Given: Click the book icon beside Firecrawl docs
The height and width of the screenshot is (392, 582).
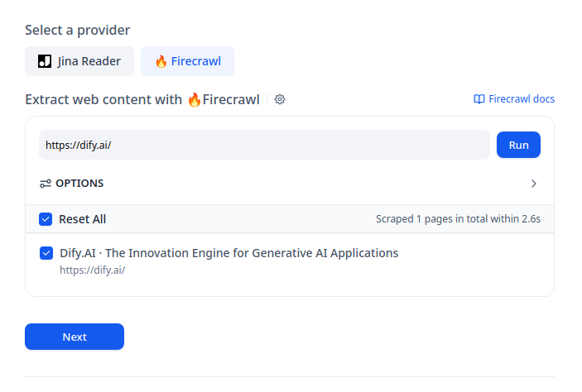Looking at the screenshot, I should pyautogui.click(x=479, y=99).
